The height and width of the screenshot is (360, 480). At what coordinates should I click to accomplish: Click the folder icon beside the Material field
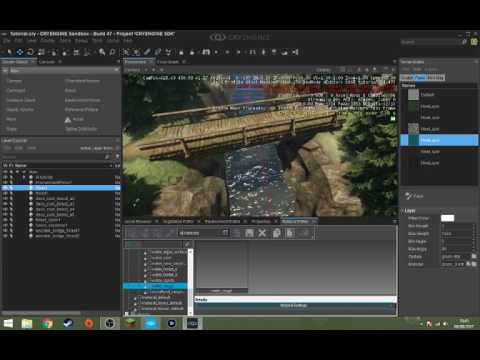[x=474, y=264]
